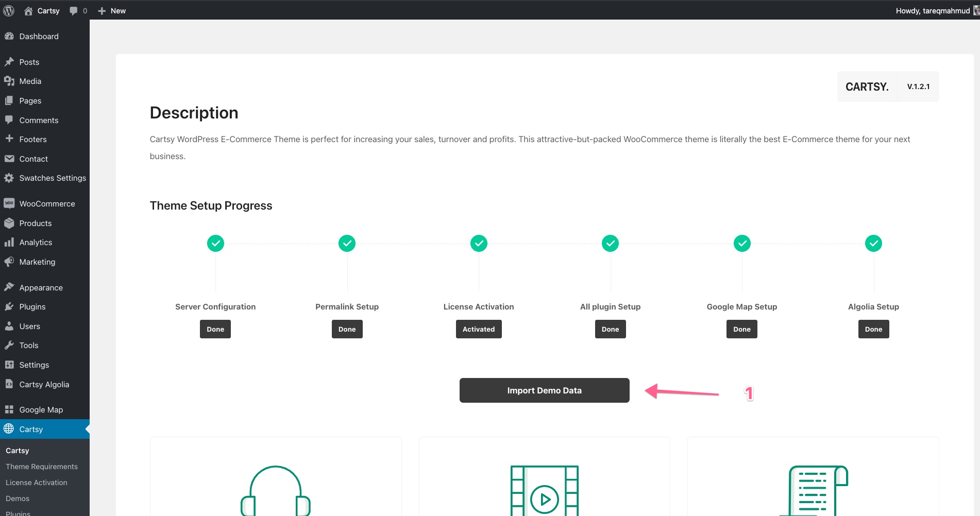980x516 pixels.
Task: Click Done under All plugin Setup
Action: [x=611, y=329]
